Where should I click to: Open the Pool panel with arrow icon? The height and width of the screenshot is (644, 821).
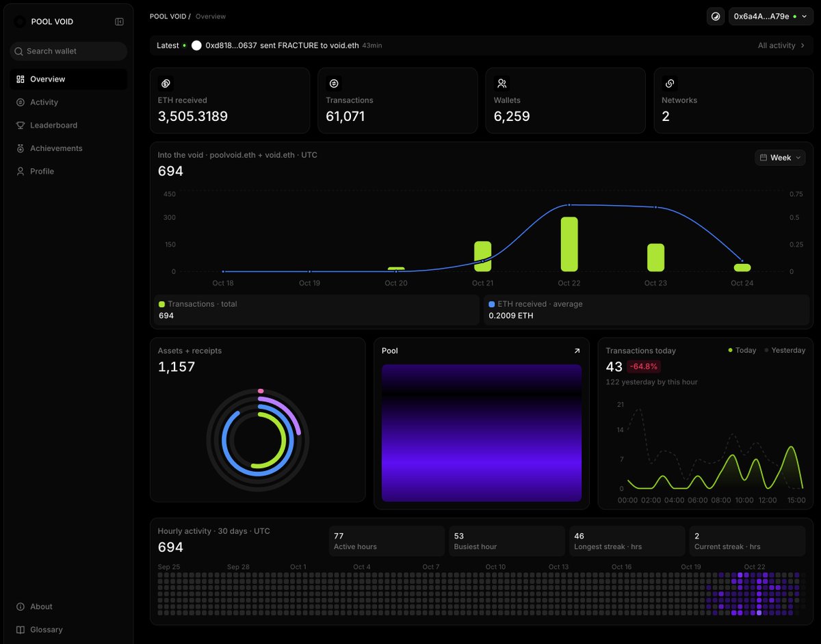[x=577, y=351]
